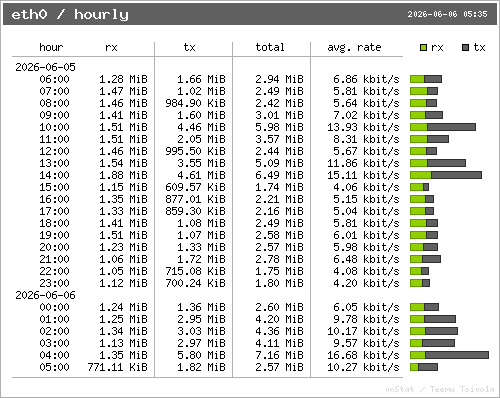Select tx value '984.90 KiB'

click(195, 103)
